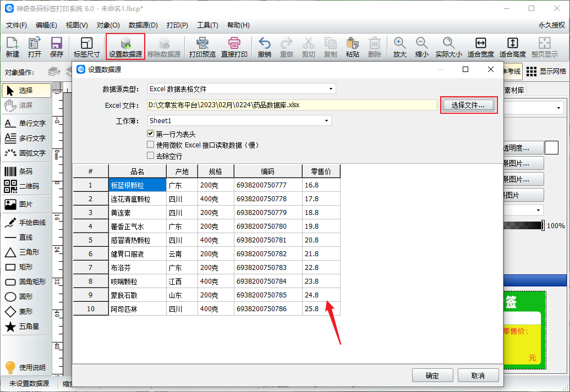Select the 直线 line tool
This screenshot has width=570, height=392.
[x=26, y=238]
